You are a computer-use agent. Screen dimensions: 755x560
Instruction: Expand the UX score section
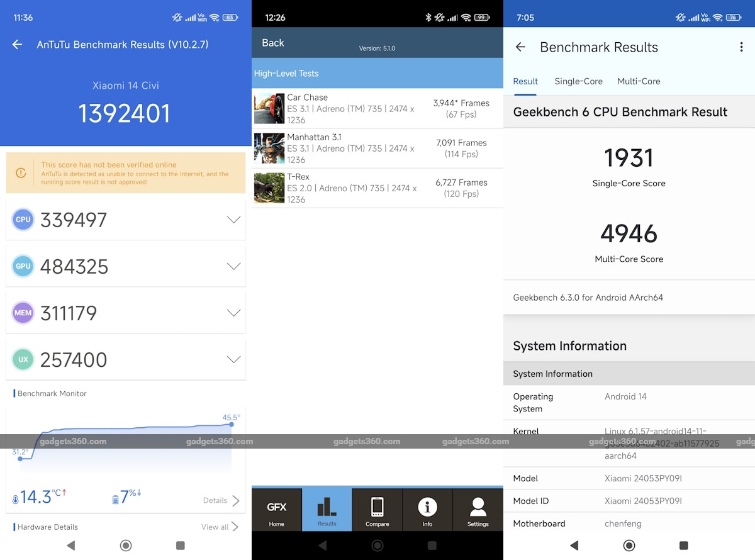(x=233, y=359)
